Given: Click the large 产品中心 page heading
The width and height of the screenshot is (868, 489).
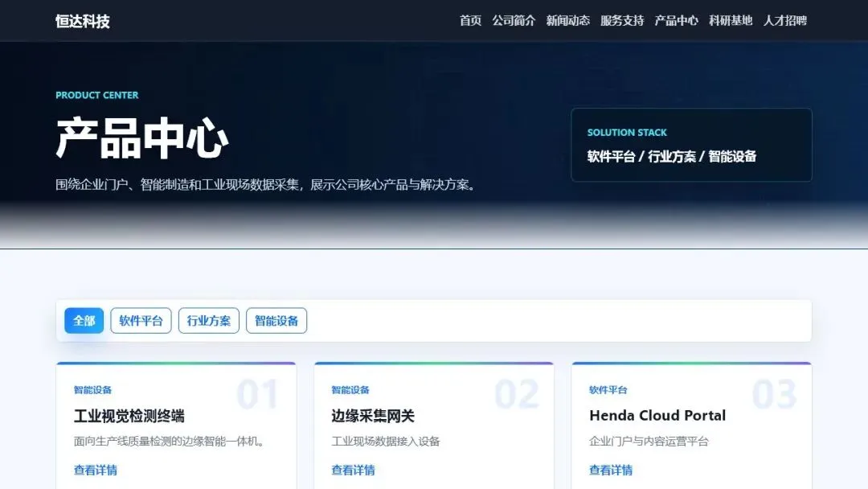Looking at the screenshot, I should (x=141, y=138).
